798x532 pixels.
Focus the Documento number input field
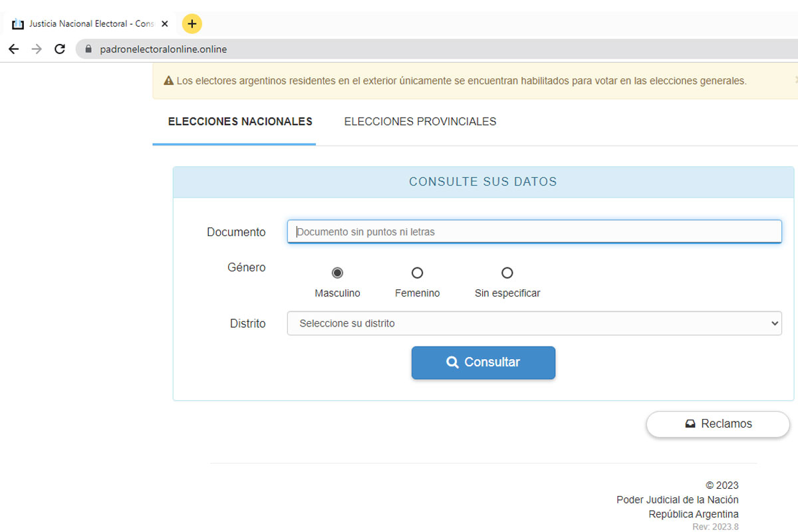tap(534, 232)
